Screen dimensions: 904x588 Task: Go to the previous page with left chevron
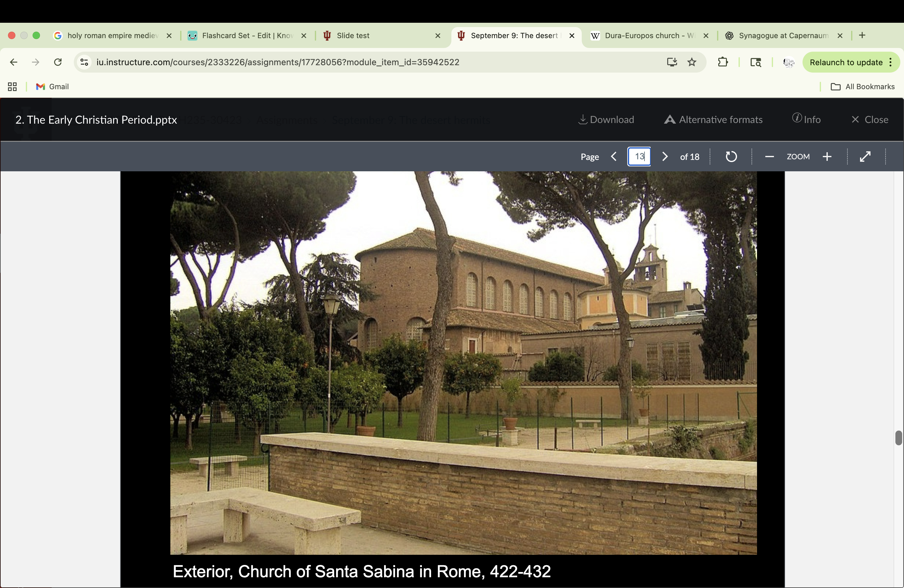(613, 156)
